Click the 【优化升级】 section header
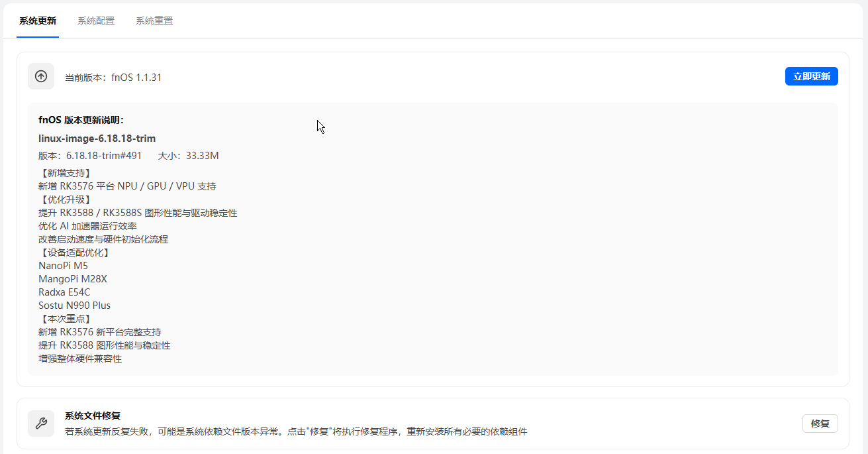868x454 pixels. (x=65, y=199)
